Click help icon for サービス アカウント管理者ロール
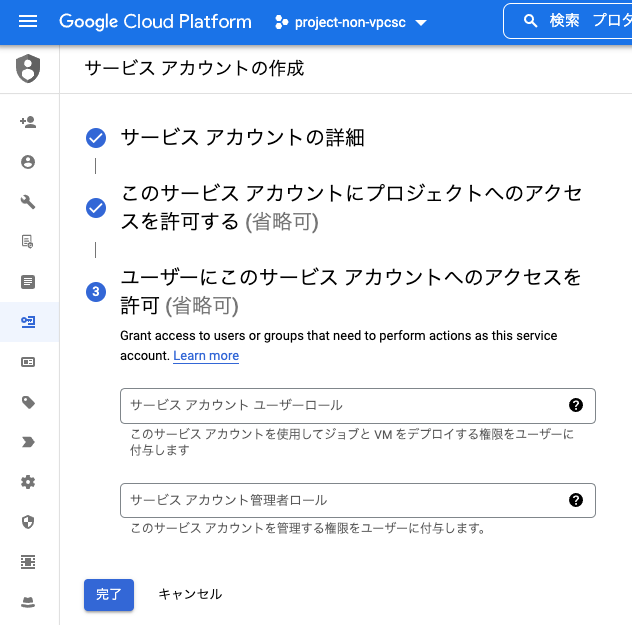 tap(576, 500)
